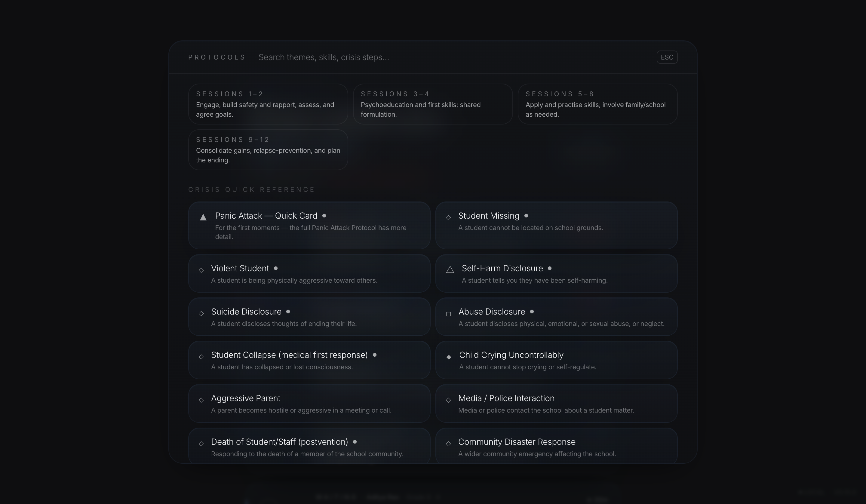
Task: Click 'A student has collapsed or lost consciousness.'
Action: 282,367
